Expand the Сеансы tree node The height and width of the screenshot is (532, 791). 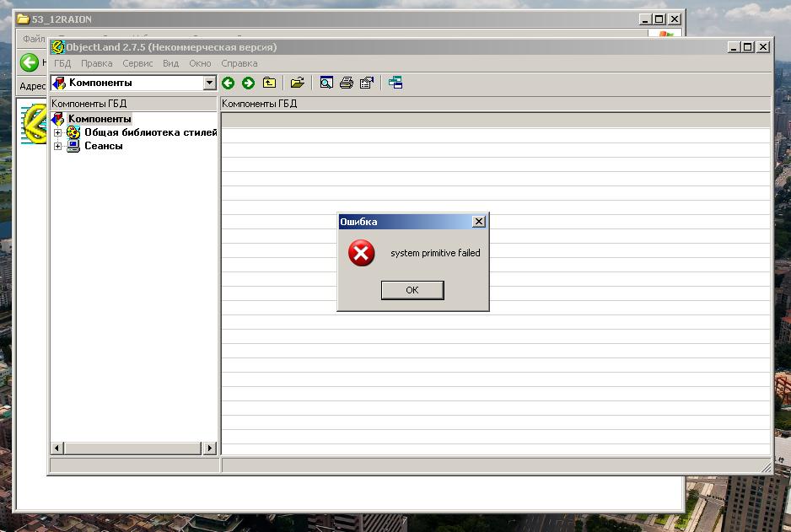point(57,146)
